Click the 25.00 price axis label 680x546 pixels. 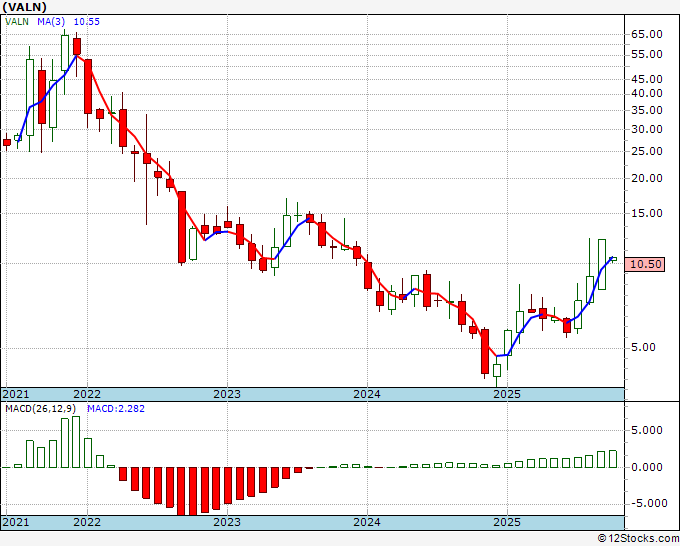pos(647,151)
